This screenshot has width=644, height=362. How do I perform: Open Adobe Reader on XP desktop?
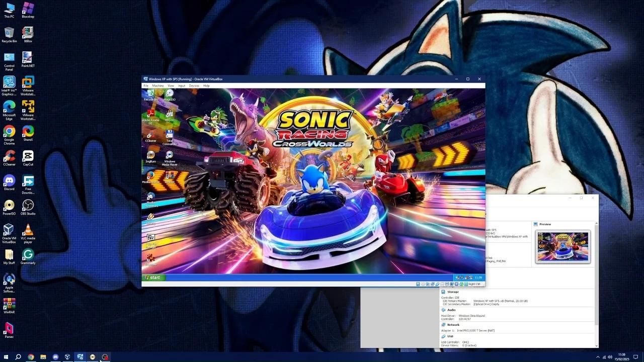pos(150,117)
